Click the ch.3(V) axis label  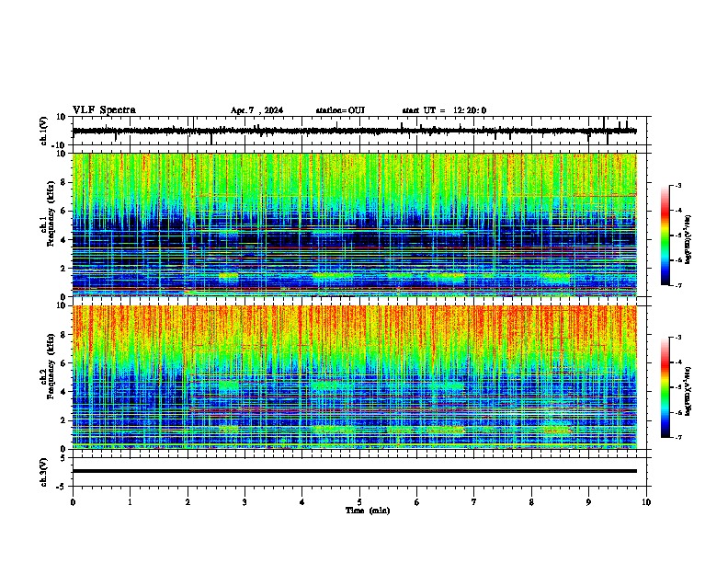[x=44, y=472]
